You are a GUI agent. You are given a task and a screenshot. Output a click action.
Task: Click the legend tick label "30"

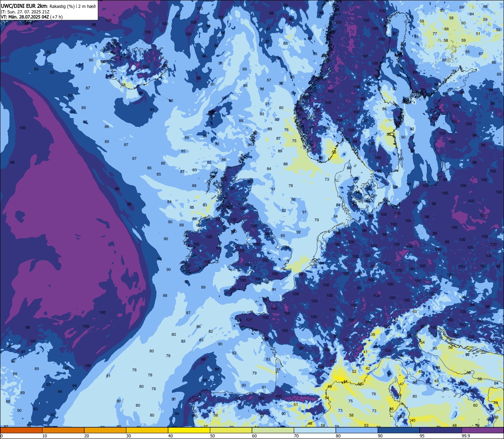click(128, 436)
